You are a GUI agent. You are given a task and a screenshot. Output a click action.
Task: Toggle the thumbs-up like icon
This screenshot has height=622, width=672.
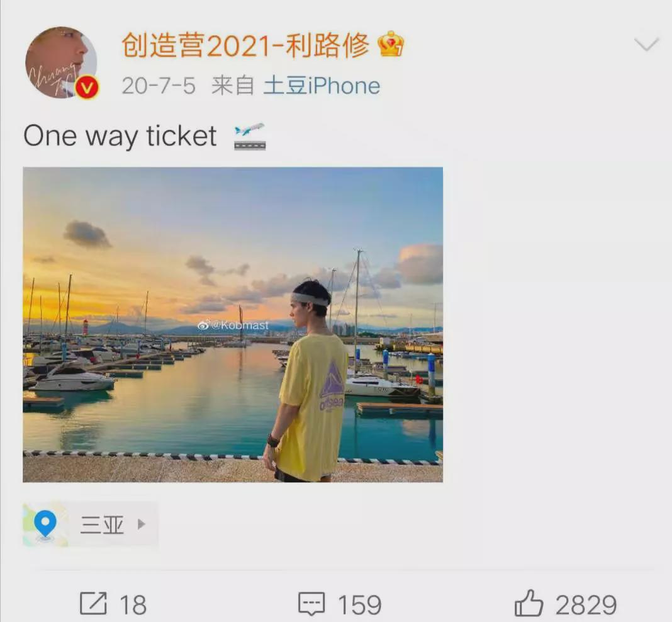coord(529,602)
